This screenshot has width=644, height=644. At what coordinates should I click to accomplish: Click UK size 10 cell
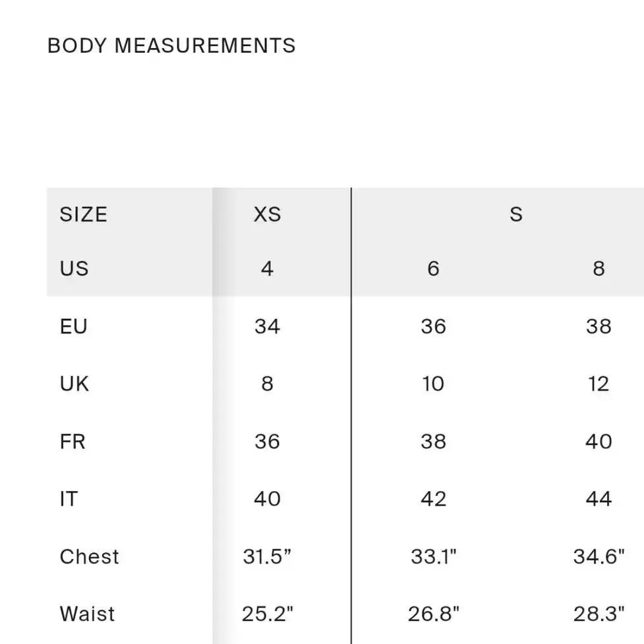433,384
